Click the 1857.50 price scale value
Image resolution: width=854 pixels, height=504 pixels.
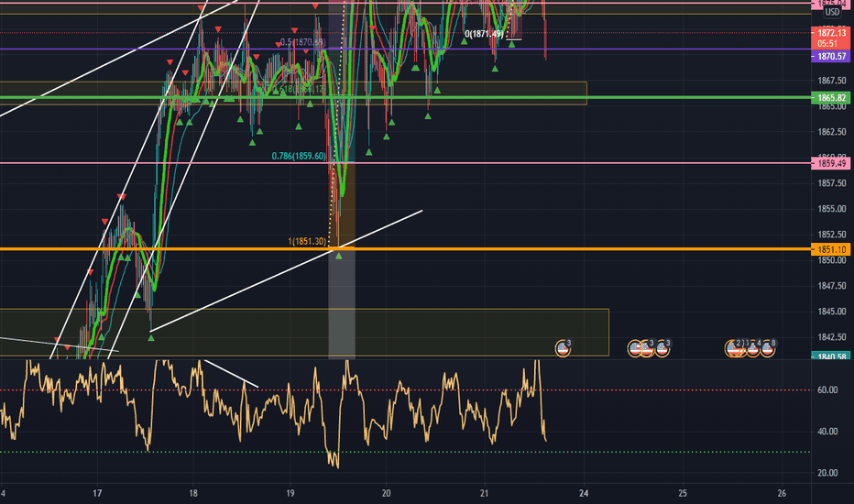coord(832,183)
